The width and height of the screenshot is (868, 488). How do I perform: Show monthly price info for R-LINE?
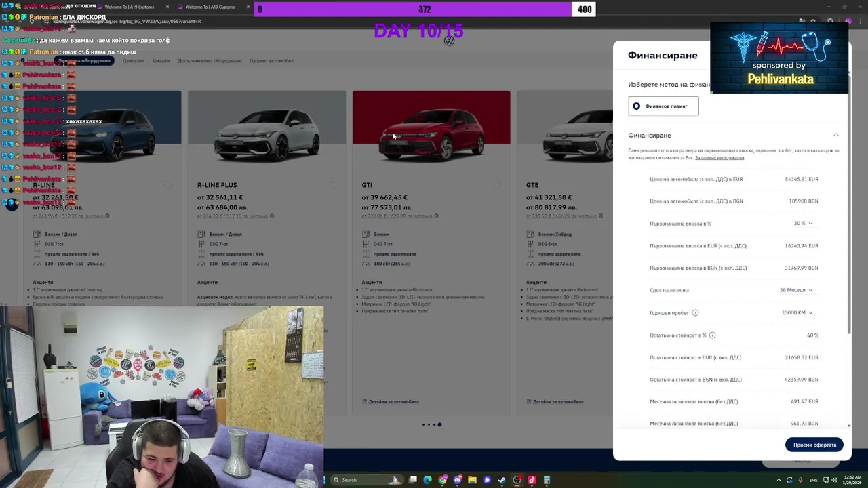(x=107, y=216)
